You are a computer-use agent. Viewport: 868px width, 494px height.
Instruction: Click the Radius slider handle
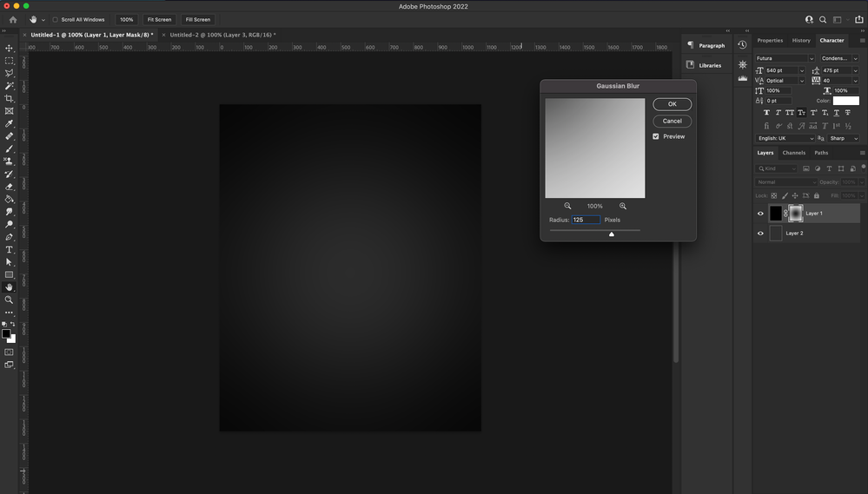pyautogui.click(x=612, y=234)
